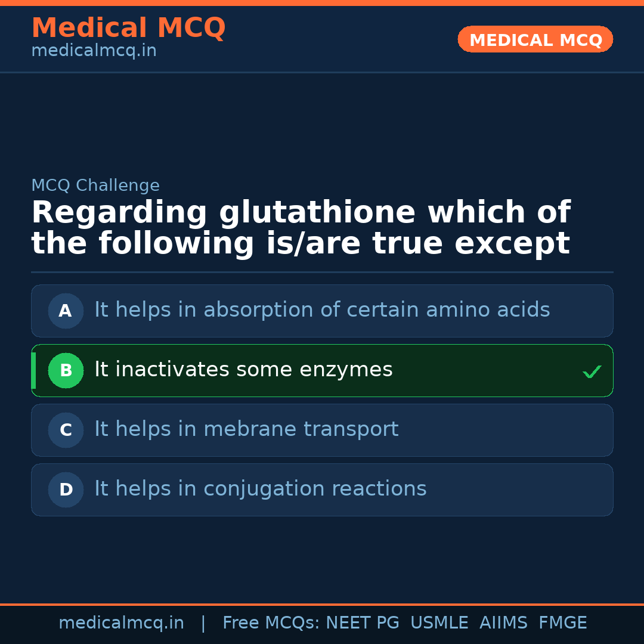Click the MCQ Challenge label
This screenshot has width=644, height=644.
click(x=95, y=185)
